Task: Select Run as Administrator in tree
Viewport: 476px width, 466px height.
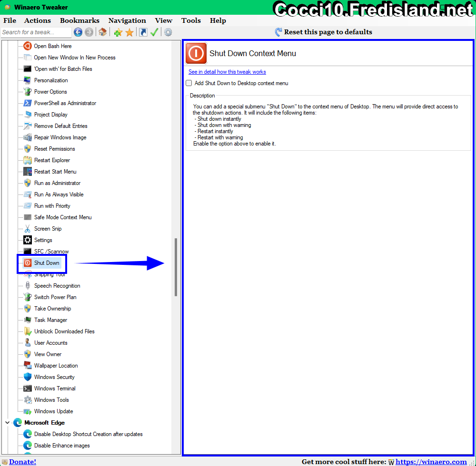Action: (58, 183)
